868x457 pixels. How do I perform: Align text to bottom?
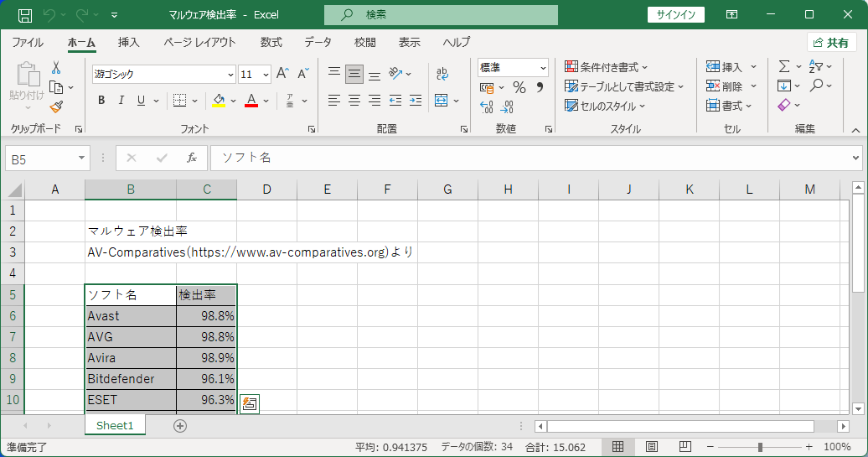(x=375, y=75)
